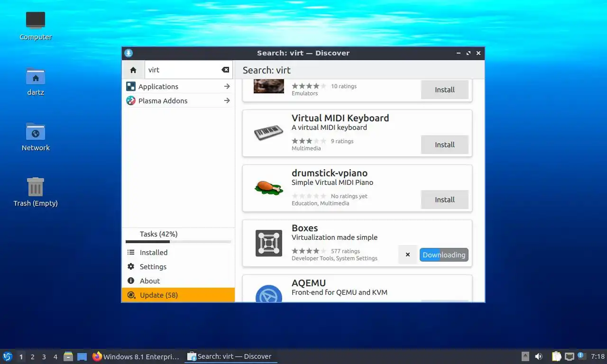Click the Tasks progress bar
This screenshot has width=607, height=364.
click(178, 242)
